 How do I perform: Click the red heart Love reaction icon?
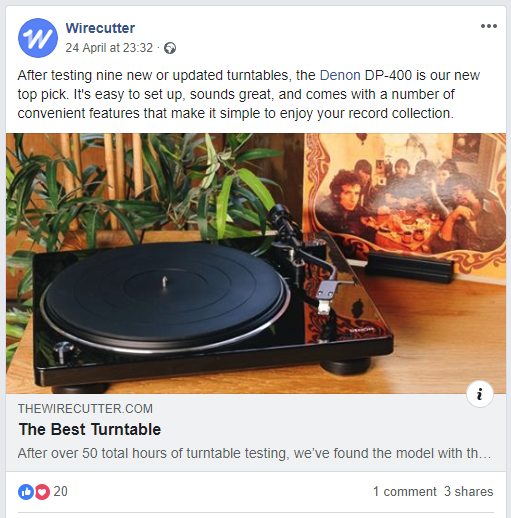(x=42, y=492)
